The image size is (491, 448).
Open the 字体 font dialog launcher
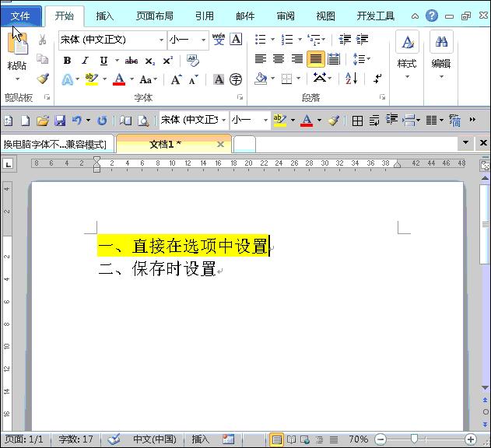[x=240, y=97]
